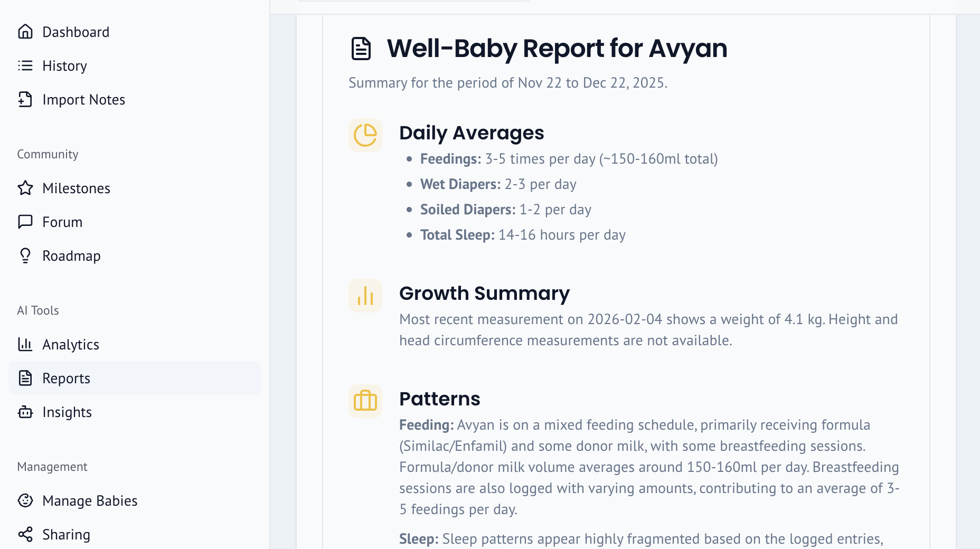Open the Analytics menu entry
Screen dimensions: 980x549
pyautogui.click(x=71, y=344)
